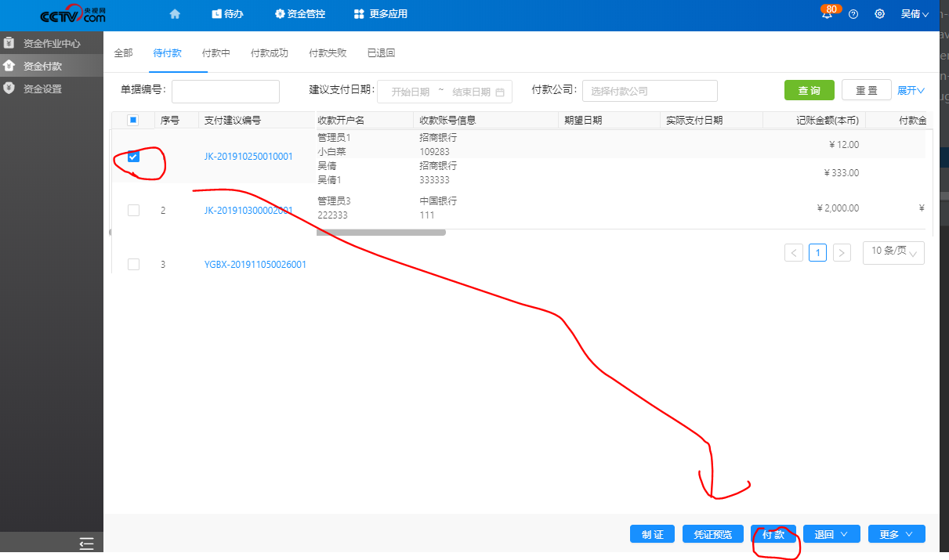The image size is (949, 560).
Task: Click the ¥ 2,000.00 amount cell
Action: [838, 208]
